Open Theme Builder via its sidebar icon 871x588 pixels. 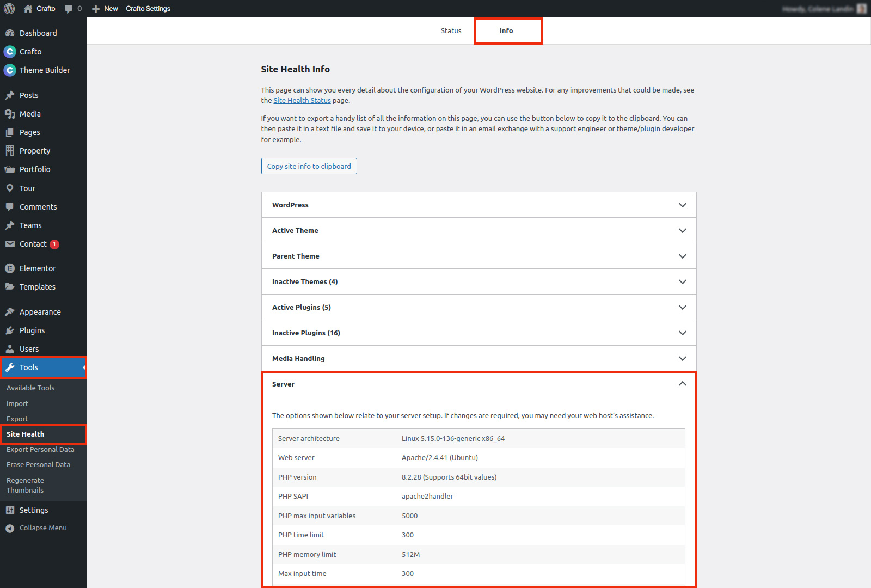pos(10,70)
